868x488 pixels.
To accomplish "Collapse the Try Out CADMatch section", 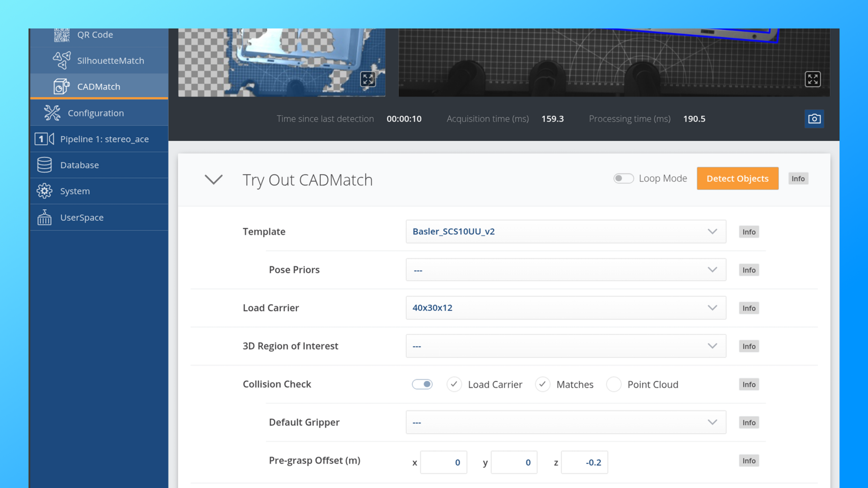I will tap(214, 179).
